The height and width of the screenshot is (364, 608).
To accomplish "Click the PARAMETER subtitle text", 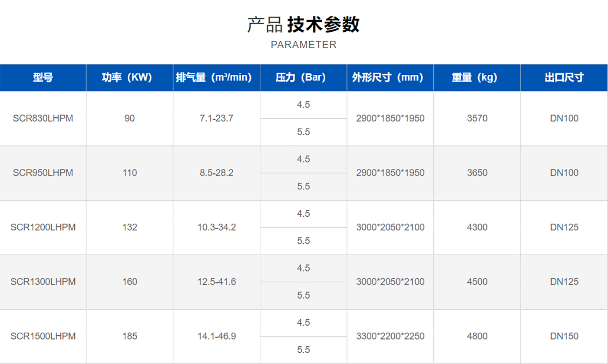I will point(304,45).
